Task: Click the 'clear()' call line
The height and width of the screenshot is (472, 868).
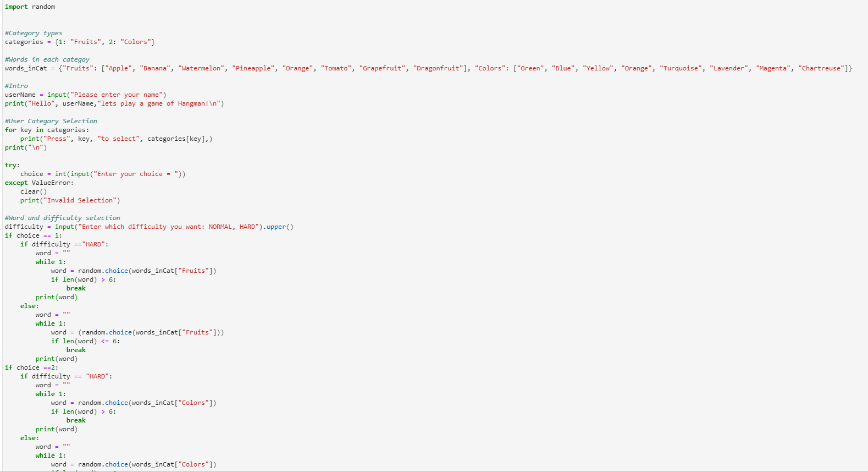Action: tap(34, 191)
